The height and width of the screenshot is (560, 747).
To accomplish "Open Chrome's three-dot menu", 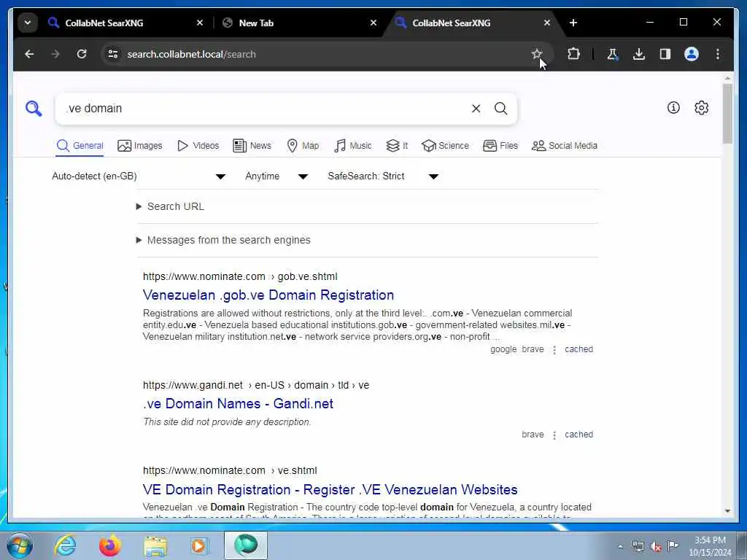I will [x=718, y=54].
